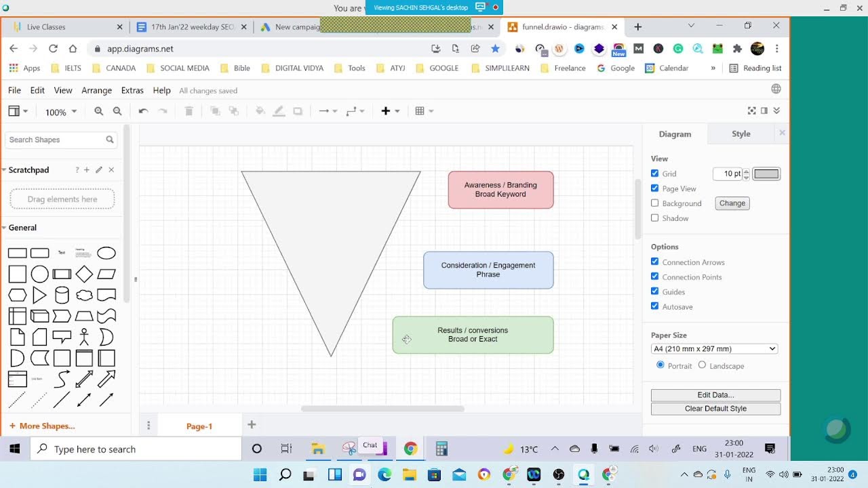Viewport: 868px width, 488px height.
Task: Enable the Shadow checkbox
Action: click(655, 218)
